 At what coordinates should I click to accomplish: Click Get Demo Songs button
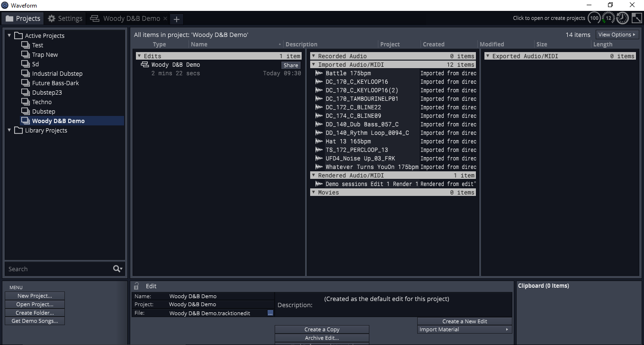(x=35, y=321)
